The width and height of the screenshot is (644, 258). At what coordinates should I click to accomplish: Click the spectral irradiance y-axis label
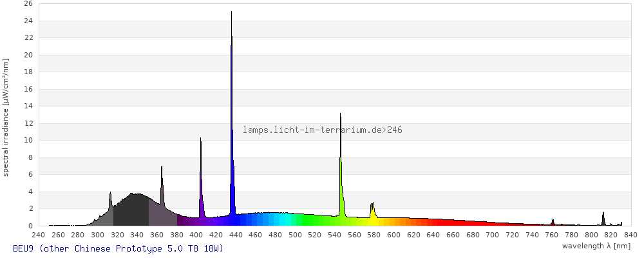6,117
